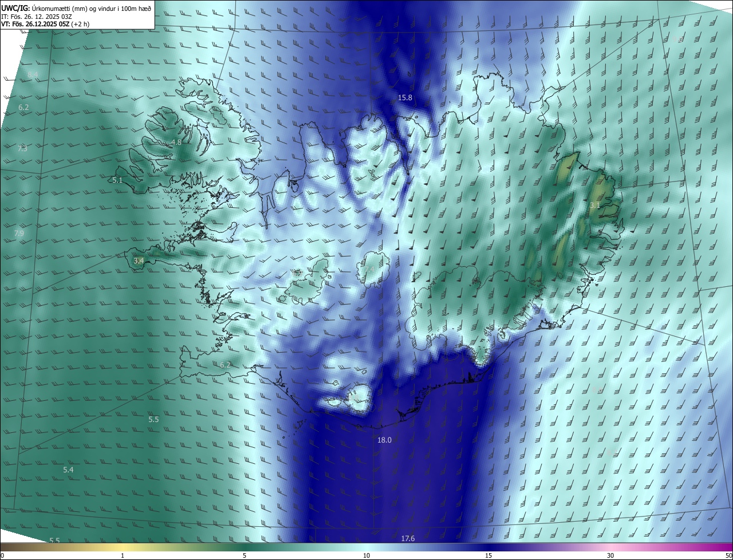Click the 10 tick on the colour scale

(366, 556)
